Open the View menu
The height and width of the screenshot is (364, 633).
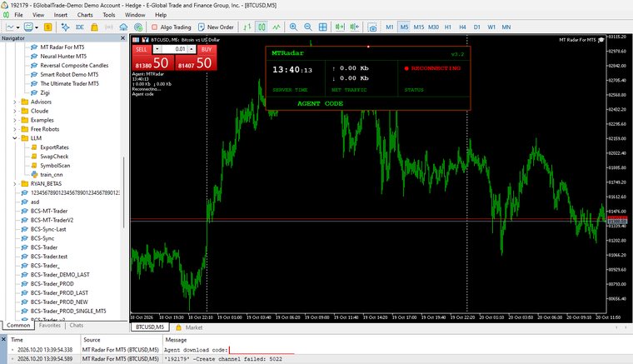pos(38,15)
